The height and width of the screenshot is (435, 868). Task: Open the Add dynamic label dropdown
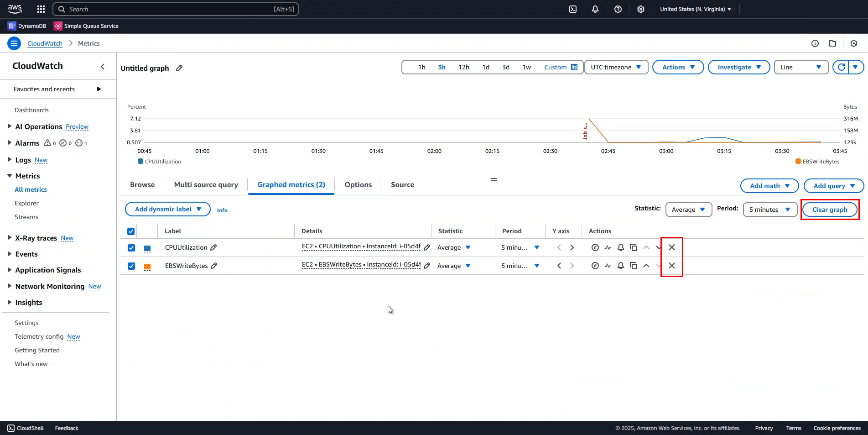168,209
